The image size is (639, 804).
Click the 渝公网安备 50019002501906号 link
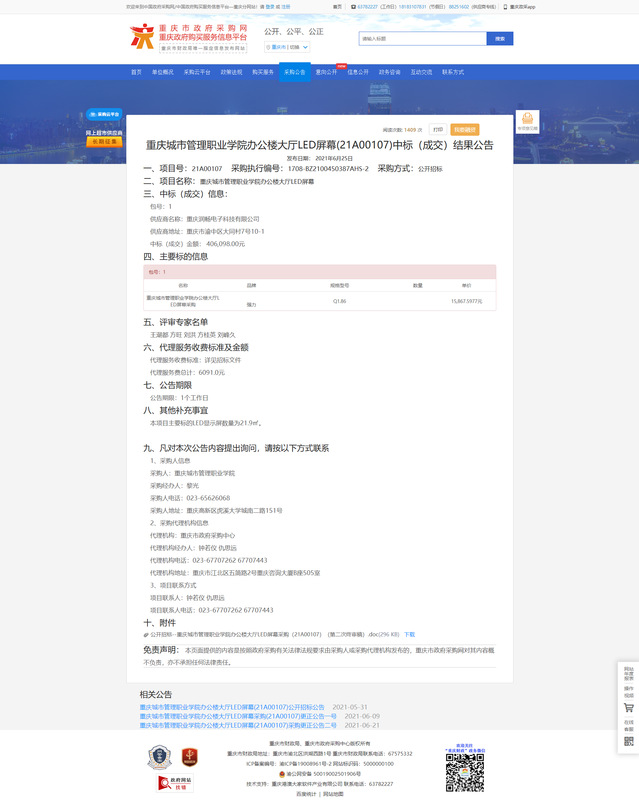pos(323,774)
